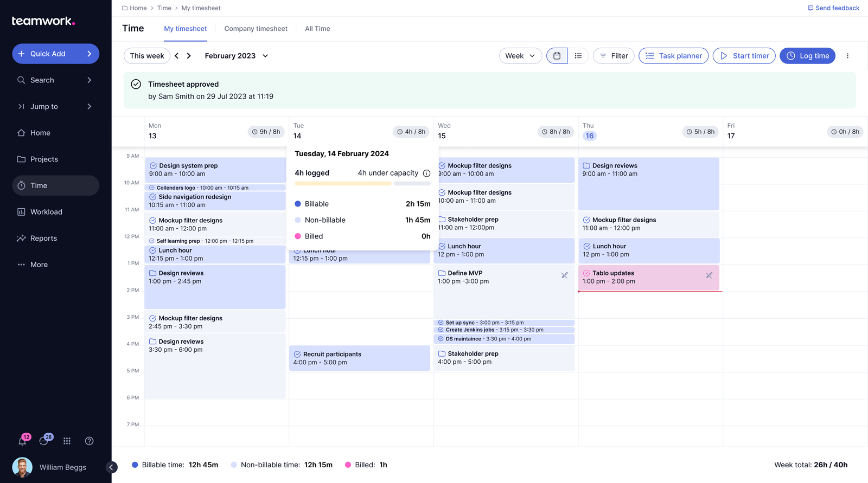Open the Recruit participants time entry
The width and height of the screenshot is (868, 483).
tap(360, 358)
